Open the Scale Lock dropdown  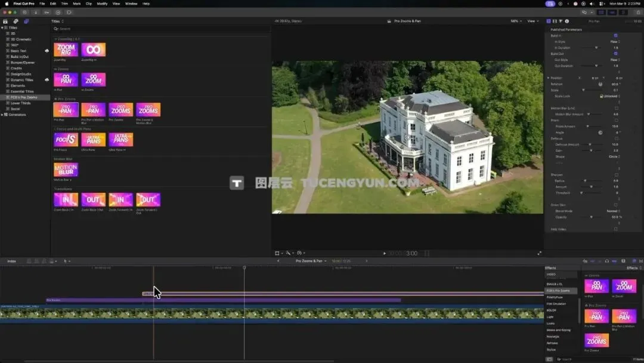tap(609, 96)
